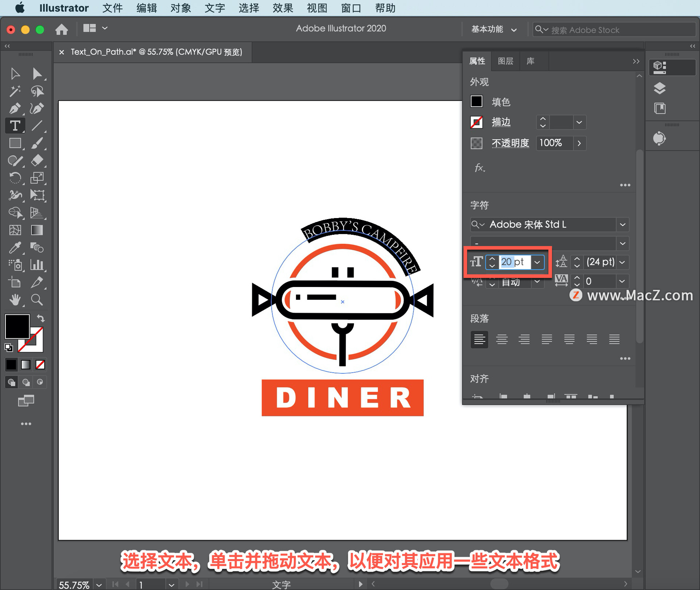The width and height of the screenshot is (700, 590).
Task: Select the Gradient tool
Action: (x=37, y=230)
